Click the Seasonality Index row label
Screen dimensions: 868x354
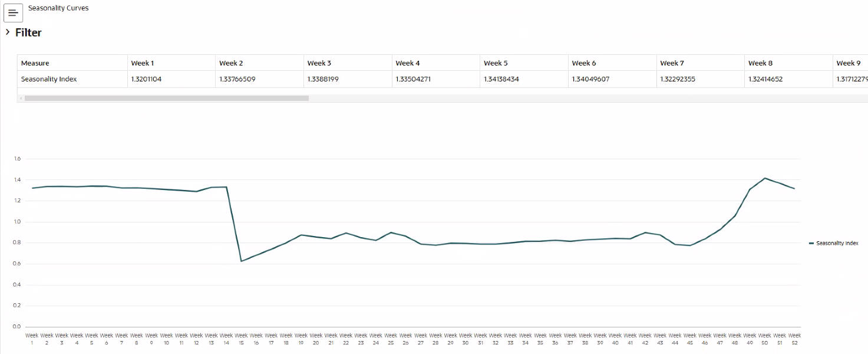click(48, 78)
